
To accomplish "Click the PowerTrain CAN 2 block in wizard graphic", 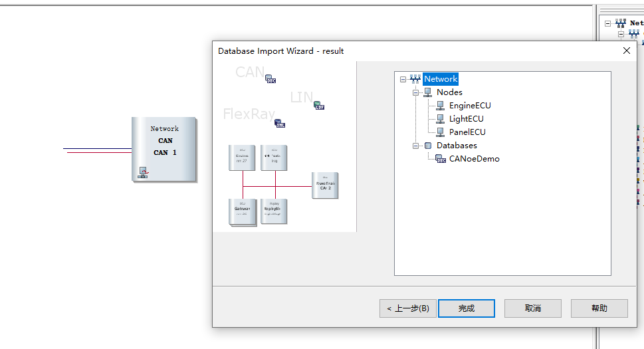I will coord(325,185).
